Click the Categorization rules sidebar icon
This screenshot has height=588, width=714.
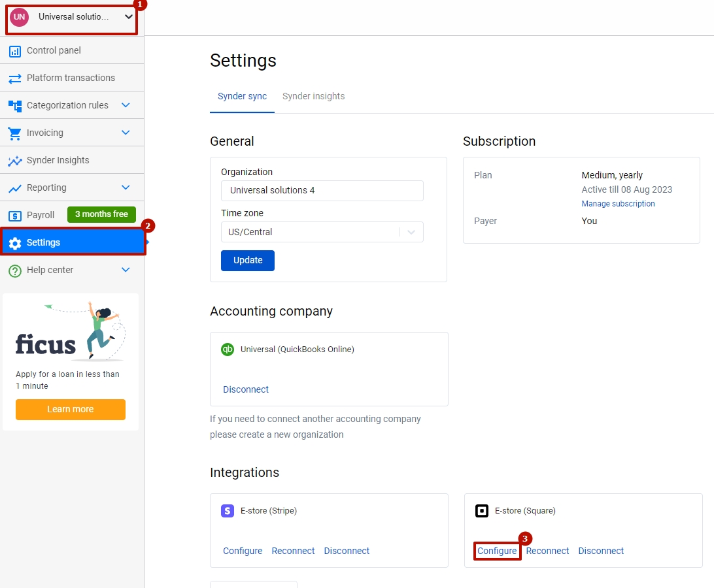pyautogui.click(x=14, y=105)
